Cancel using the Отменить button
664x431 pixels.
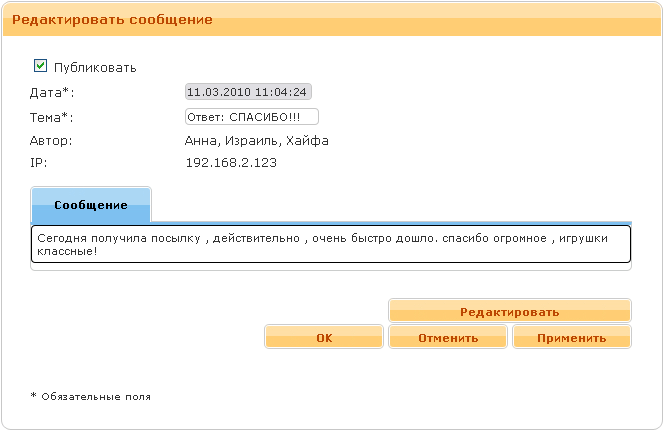(448, 338)
